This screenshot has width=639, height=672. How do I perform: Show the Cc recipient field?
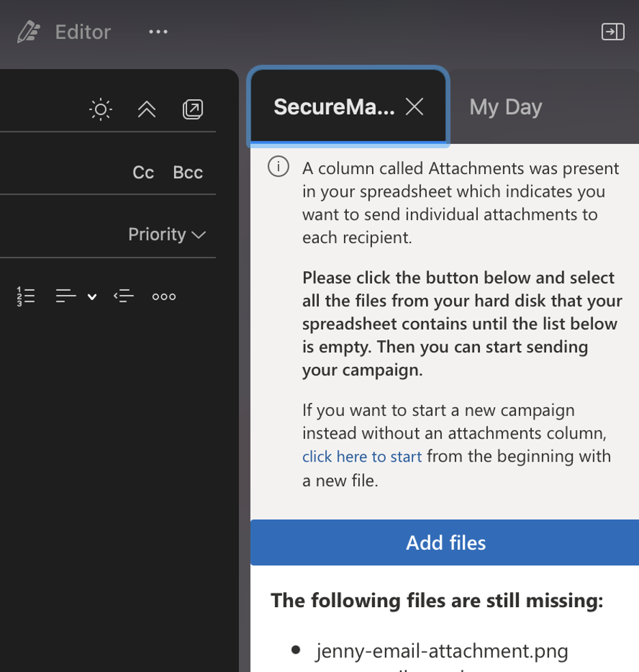[143, 172]
